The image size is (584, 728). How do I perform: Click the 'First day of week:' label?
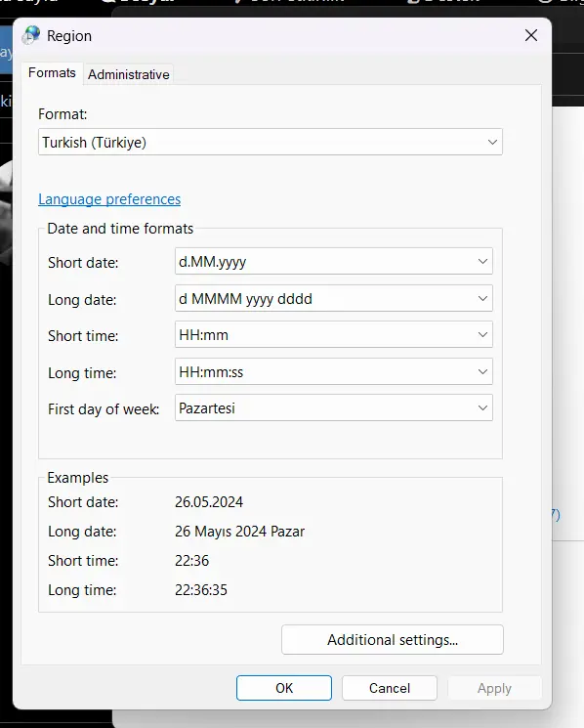pyautogui.click(x=104, y=409)
